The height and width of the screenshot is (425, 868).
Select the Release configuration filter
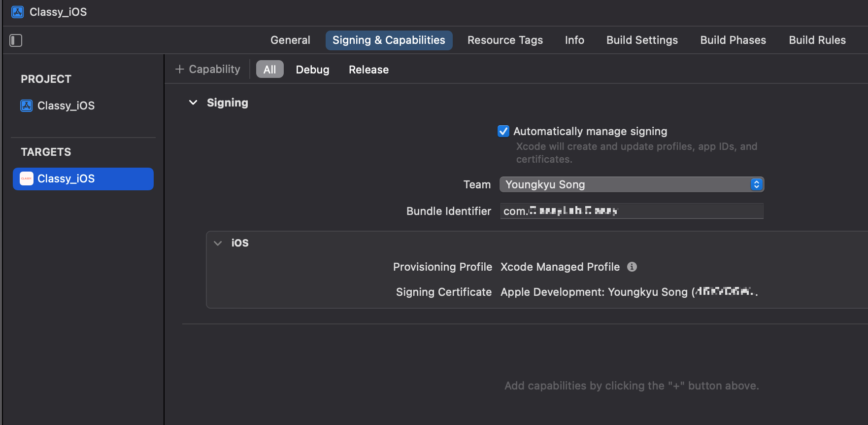click(368, 70)
